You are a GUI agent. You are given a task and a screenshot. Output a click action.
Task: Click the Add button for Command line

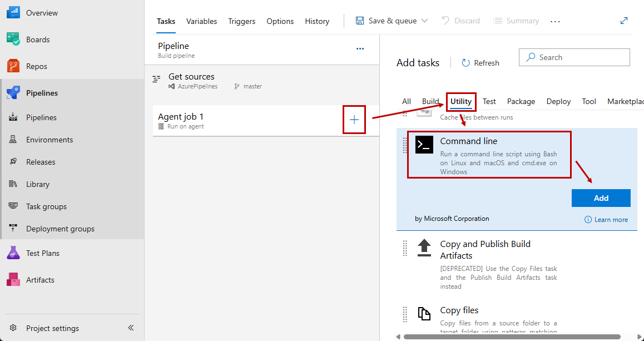601,198
